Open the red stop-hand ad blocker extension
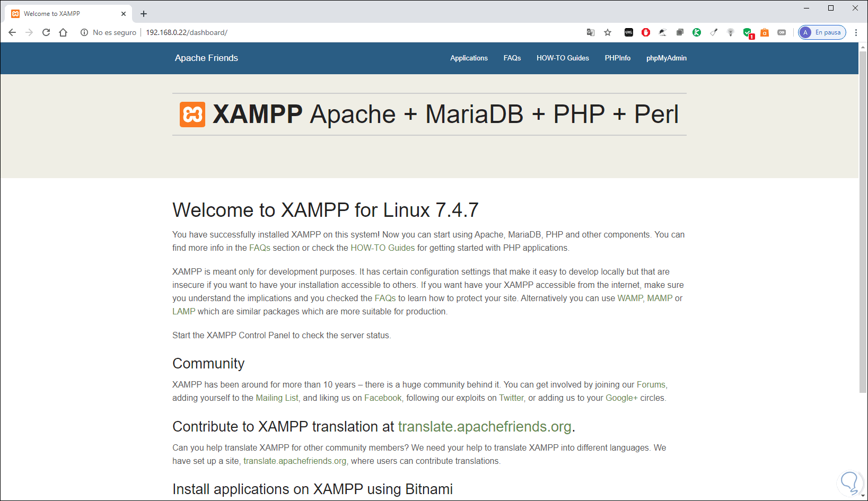The width and height of the screenshot is (868, 501). (x=646, y=32)
